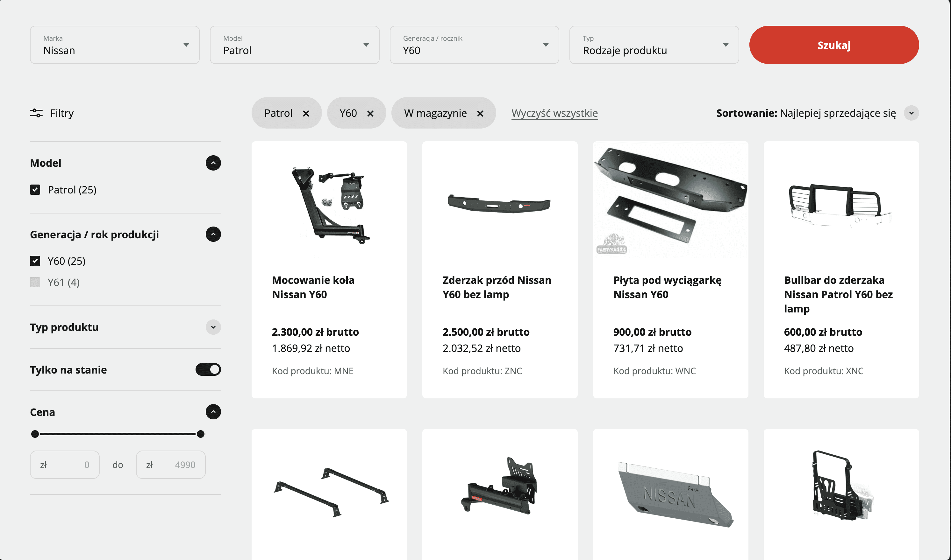Viewport: 951px width, 560px height.
Task: Uncheck the Patrol (25) checkbox
Action: pyautogui.click(x=35, y=189)
